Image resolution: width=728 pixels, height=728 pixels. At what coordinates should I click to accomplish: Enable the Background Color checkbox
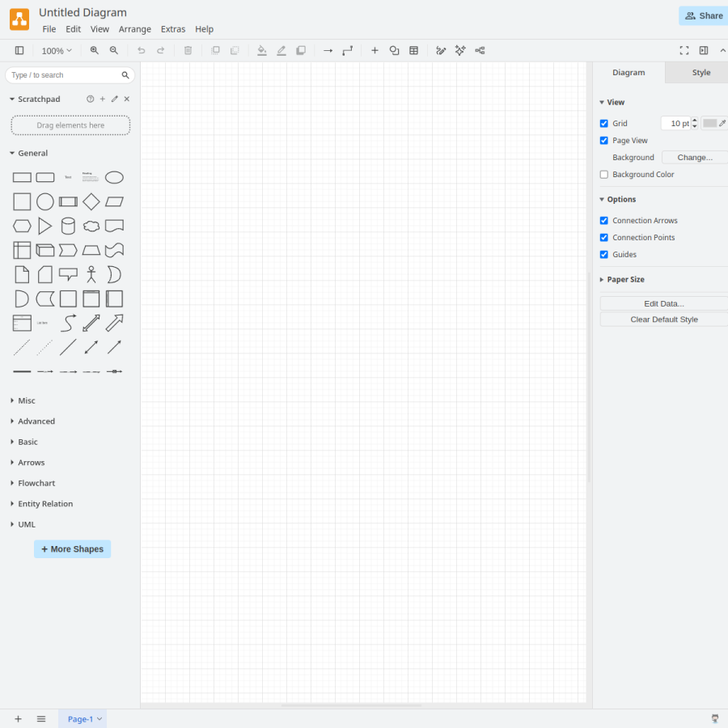604,175
